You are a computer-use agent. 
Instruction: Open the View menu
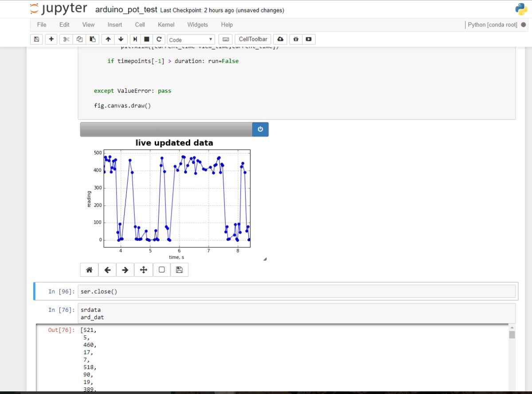(88, 24)
